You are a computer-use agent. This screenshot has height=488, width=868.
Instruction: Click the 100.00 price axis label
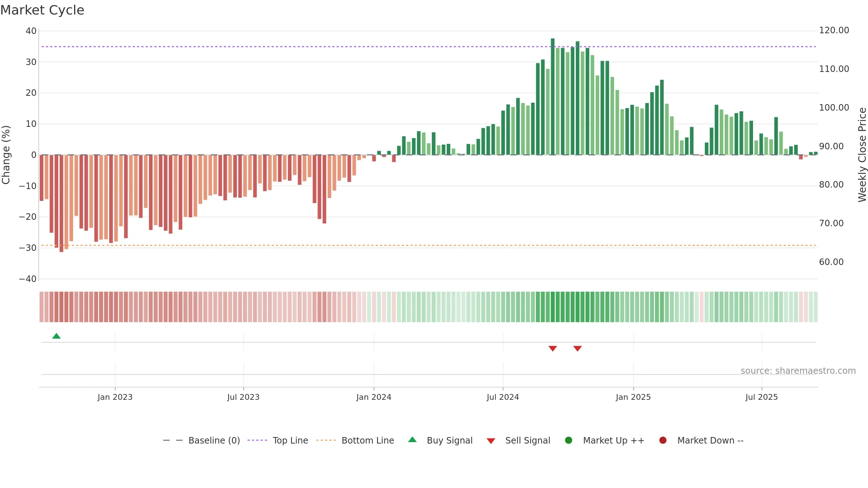pos(834,108)
